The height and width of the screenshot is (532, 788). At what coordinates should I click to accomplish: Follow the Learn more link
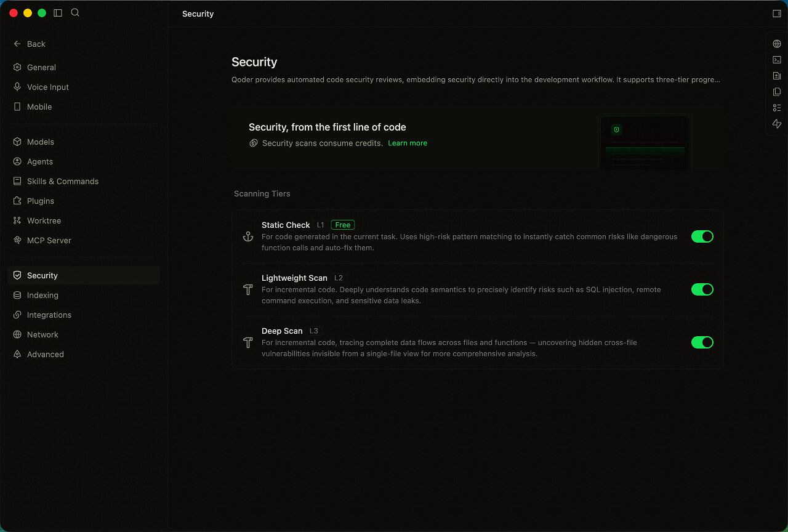[x=408, y=143]
